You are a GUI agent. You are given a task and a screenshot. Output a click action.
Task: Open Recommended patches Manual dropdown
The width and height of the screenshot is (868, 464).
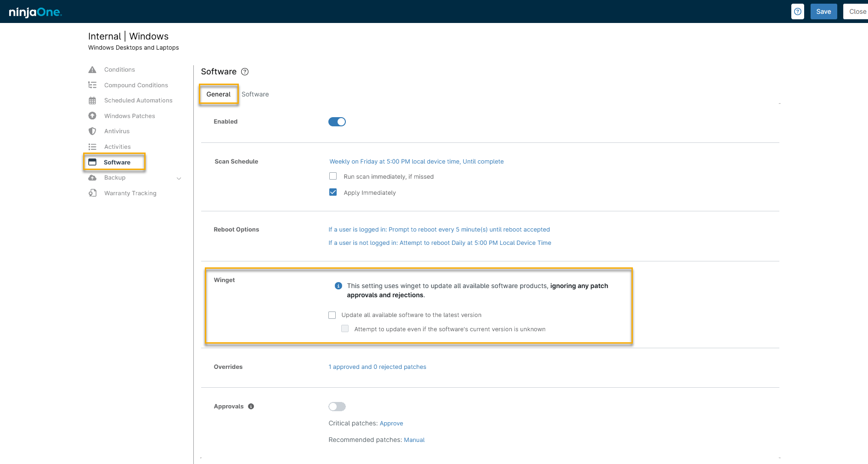coord(414,440)
